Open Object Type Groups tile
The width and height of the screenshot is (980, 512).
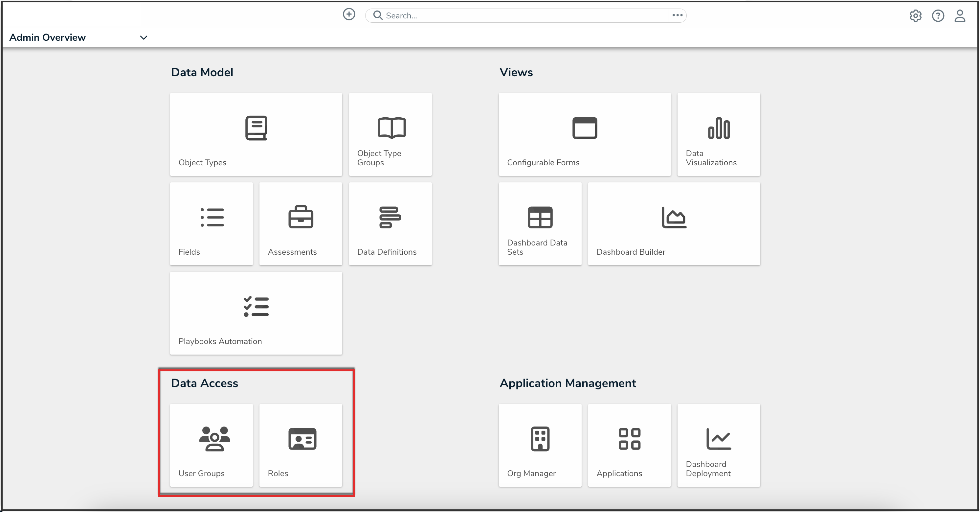pyautogui.click(x=390, y=134)
